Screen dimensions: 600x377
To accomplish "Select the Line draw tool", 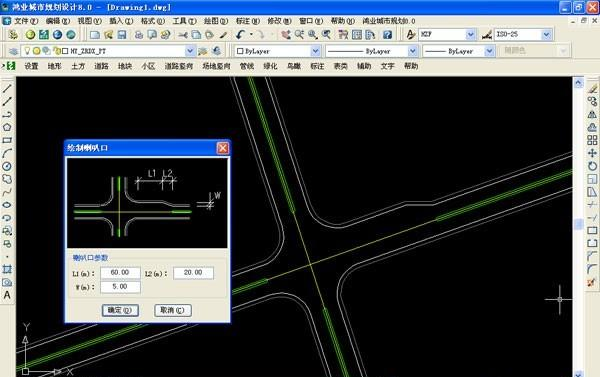I will click(x=7, y=88).
